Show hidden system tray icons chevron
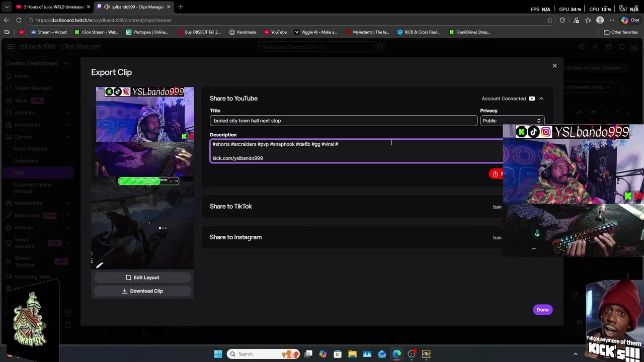This screenshot has height=362, width=644. pos(576,354)
